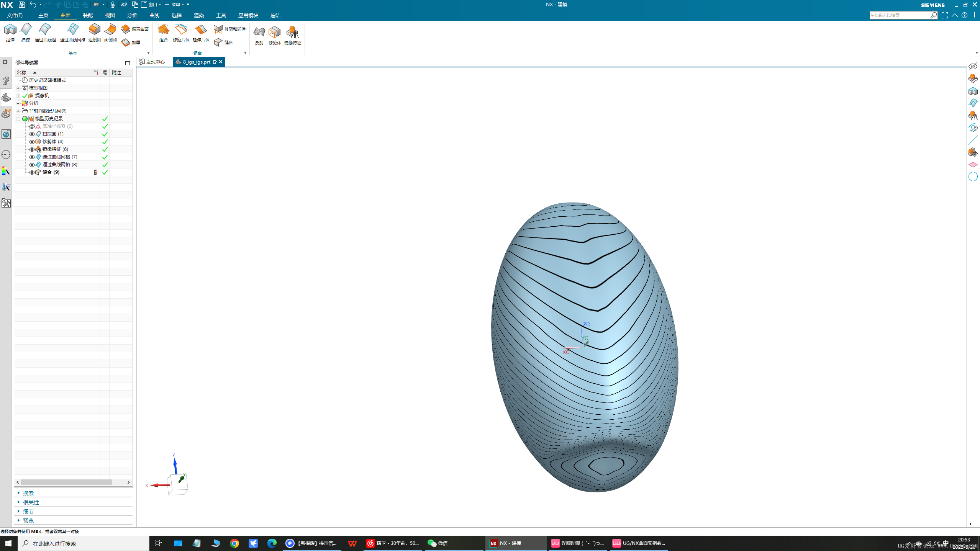Image resolution: width=980 pixels, height=551 pixels.
Task: Click the pink datum plane icon on right toolbar
Action: pyautogui.click(x=973, y=165)
